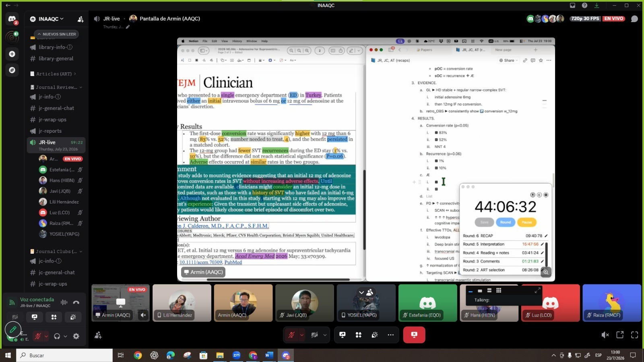Viewport: 644px width, 362px height.
Task: Toggle deafen headphones in user panel
Action: 57,336
